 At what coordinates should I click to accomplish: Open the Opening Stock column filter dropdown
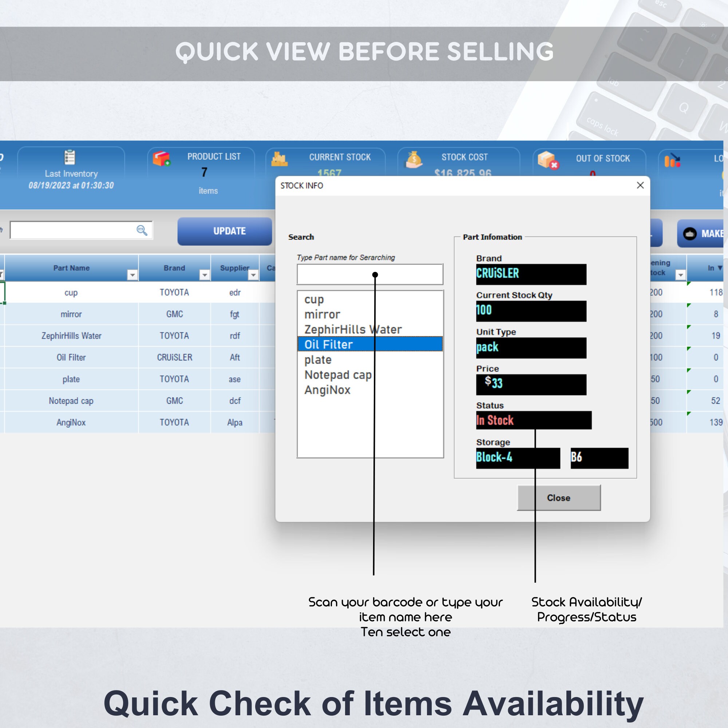tap(681, 275)
